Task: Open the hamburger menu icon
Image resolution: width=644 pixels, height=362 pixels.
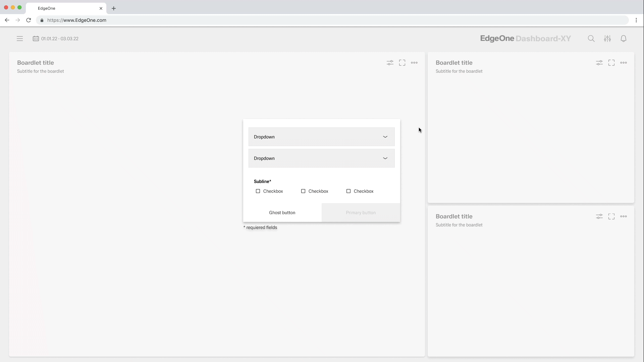Action: click(20, 39)
